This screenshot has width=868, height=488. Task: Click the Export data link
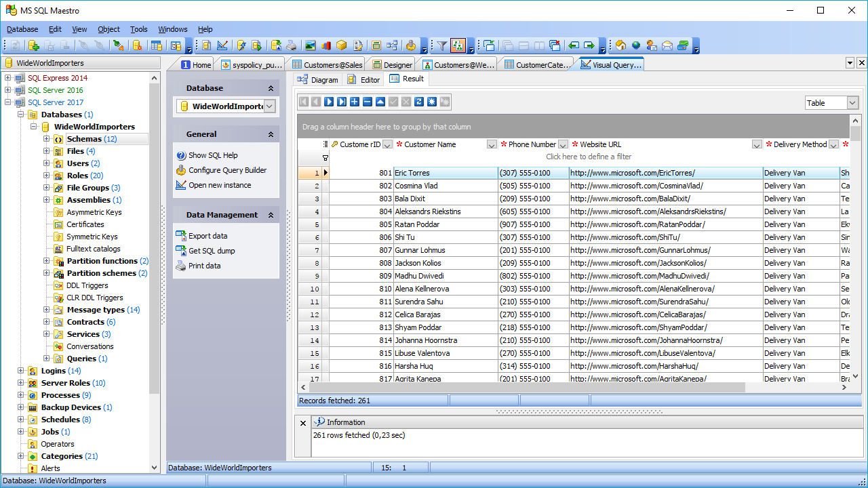(208, 236)
